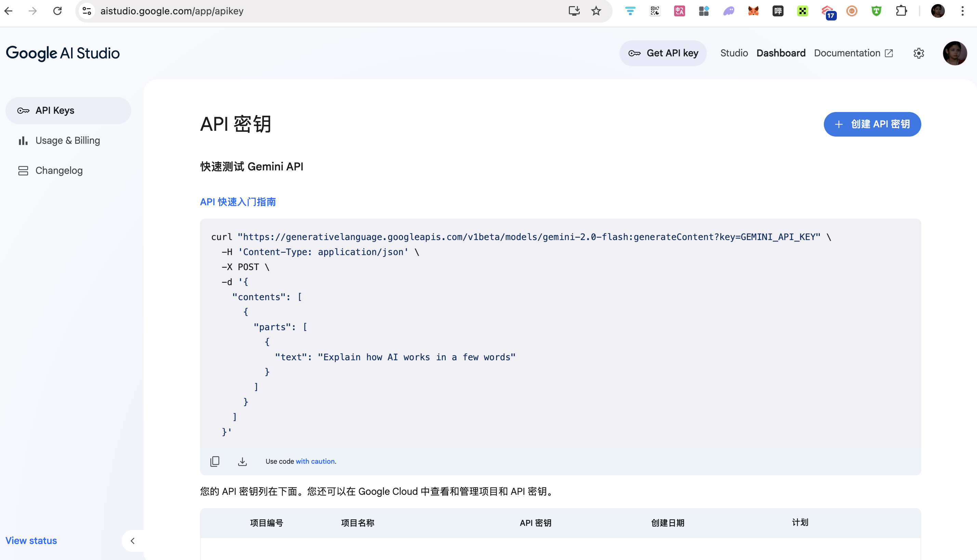Open the Changelog sidebar item

coord(59,170)
